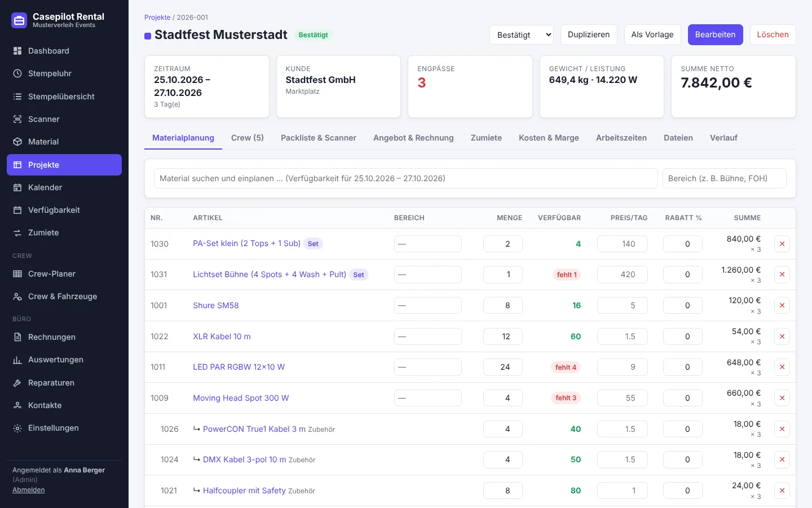Viewport: 812px width, 508px height.
Task: Delete the Shure SM58 line item
Action: [782, 305]
